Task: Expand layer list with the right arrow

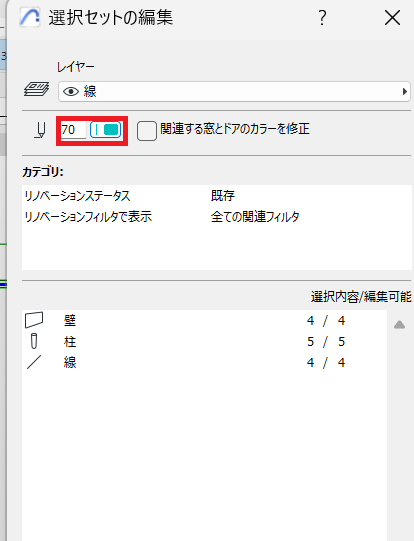Action: [x=404, y=91]
